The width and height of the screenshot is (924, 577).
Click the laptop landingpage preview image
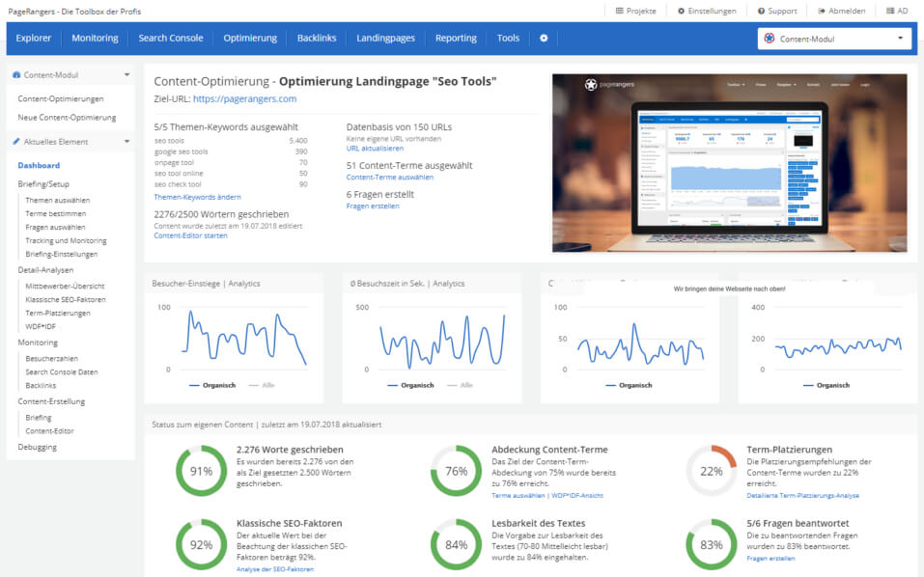click(x=730, y=163)
